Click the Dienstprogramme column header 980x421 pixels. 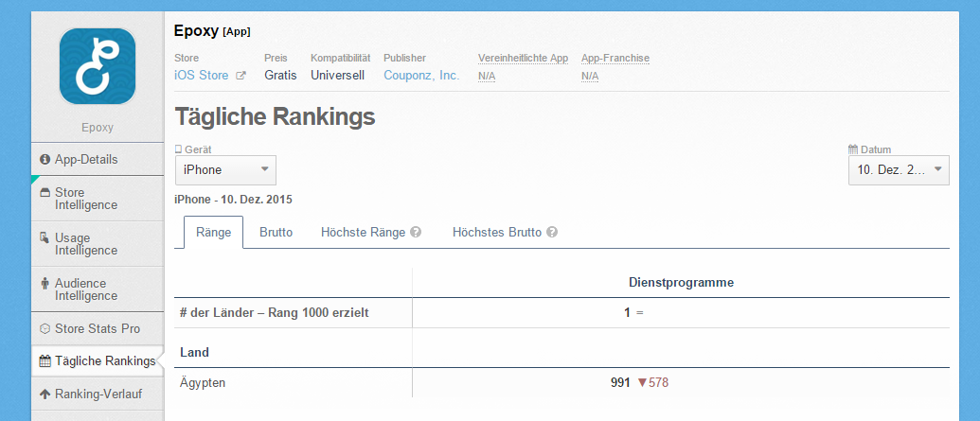(x=681, y=283)
